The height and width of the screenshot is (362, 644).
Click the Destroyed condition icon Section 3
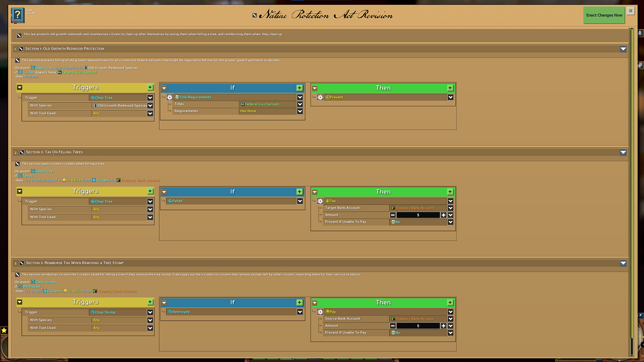tap(170, 312)
